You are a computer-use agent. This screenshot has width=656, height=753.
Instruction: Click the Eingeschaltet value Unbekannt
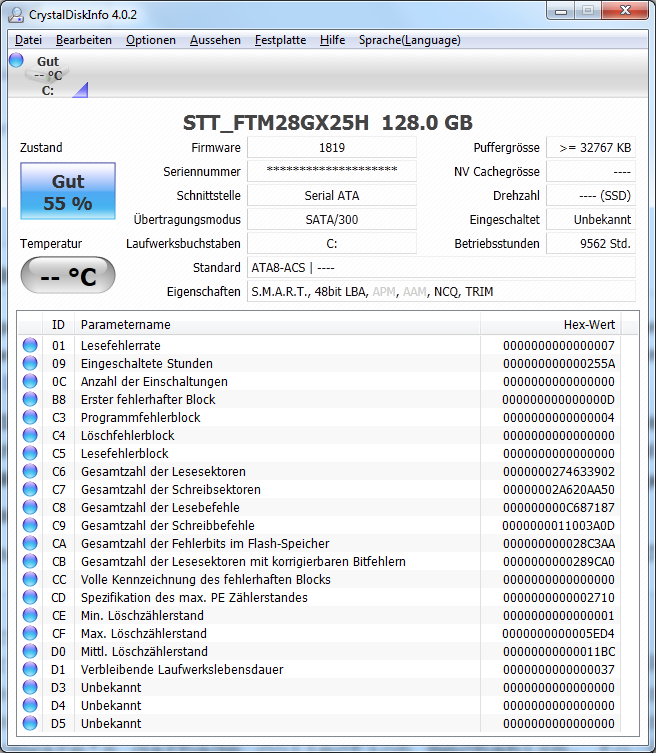click(x=591, y=219)
